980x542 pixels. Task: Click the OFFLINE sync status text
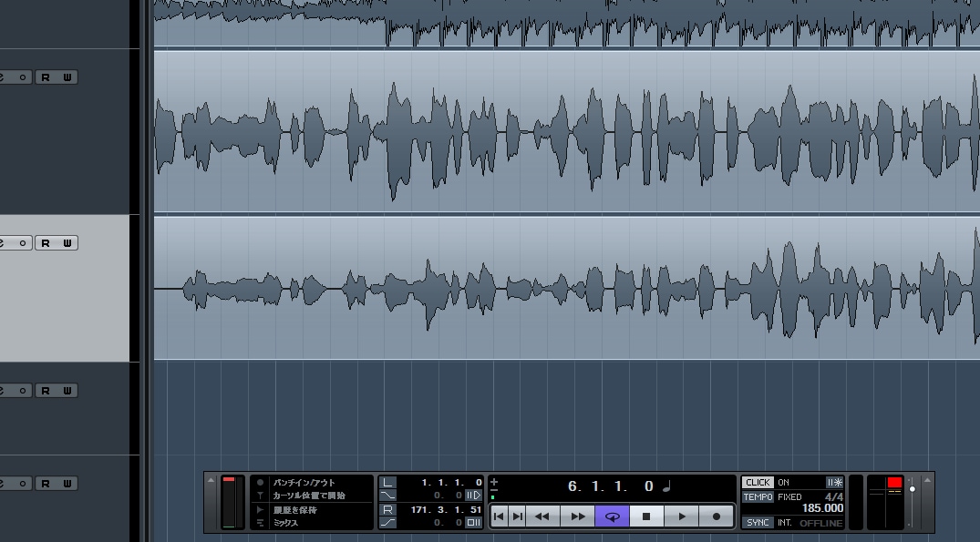click(821, 523)
